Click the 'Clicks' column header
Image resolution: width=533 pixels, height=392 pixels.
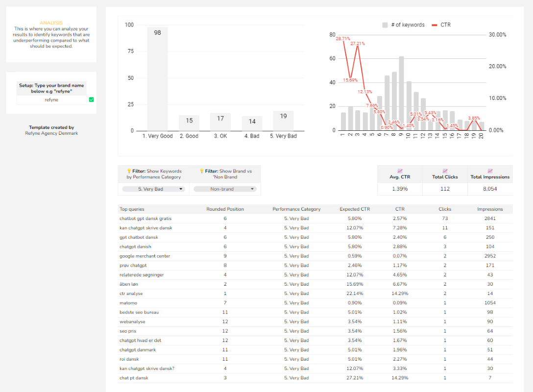[445, 209]
